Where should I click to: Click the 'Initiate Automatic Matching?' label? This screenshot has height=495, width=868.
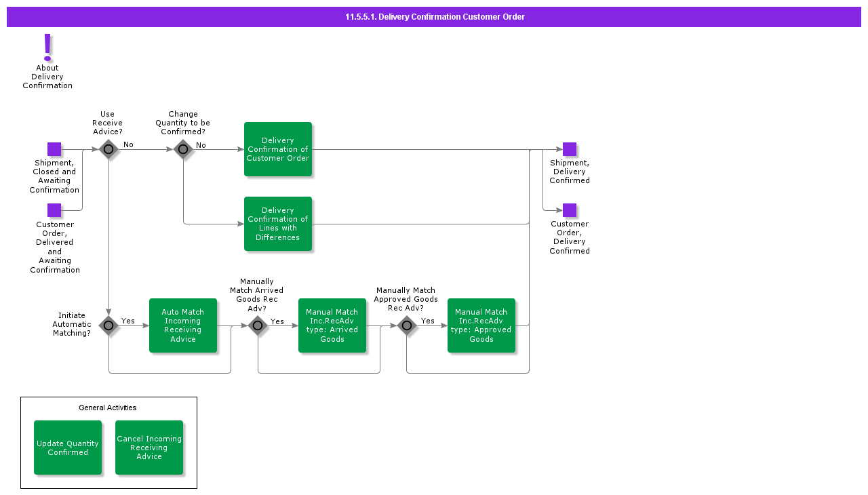[72, 324]
